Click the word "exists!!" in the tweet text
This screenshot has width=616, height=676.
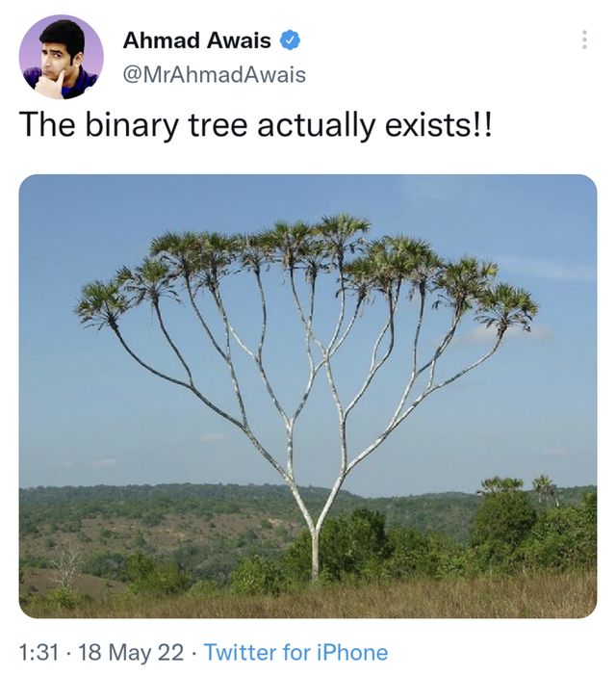click(x=443, y=125)
